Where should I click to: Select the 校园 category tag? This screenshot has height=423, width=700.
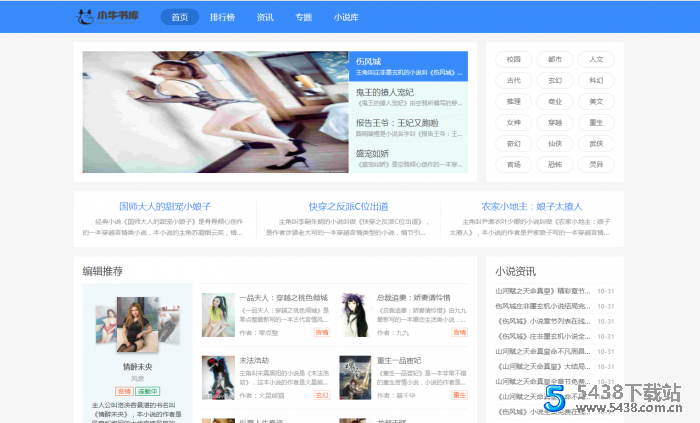(514, 59)
